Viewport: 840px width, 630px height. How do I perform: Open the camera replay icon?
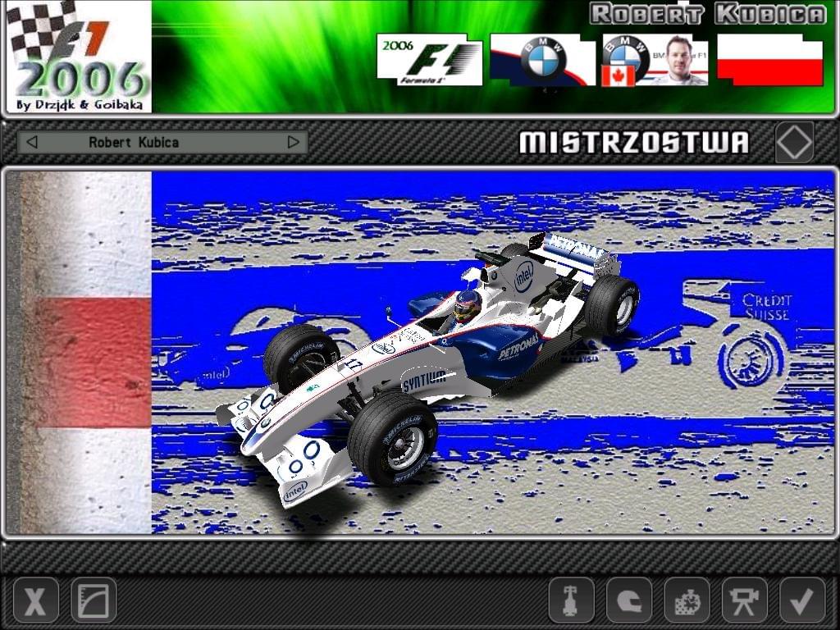(745, 600)
